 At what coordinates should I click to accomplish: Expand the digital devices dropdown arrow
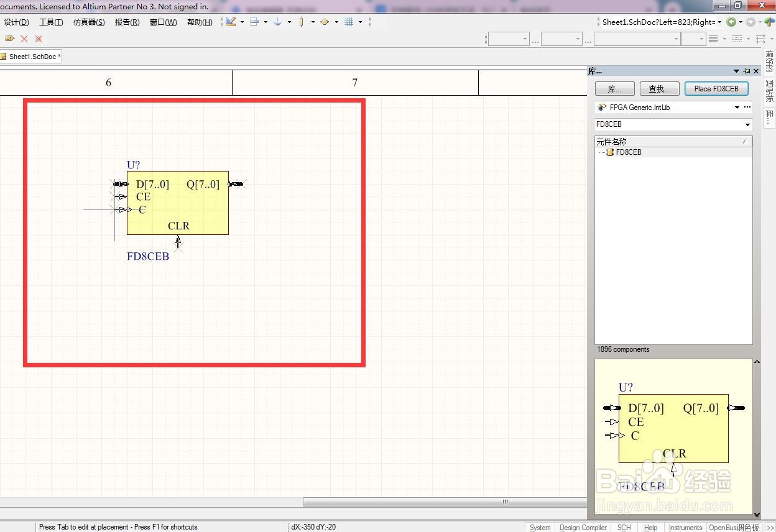[x=313, y=22]
